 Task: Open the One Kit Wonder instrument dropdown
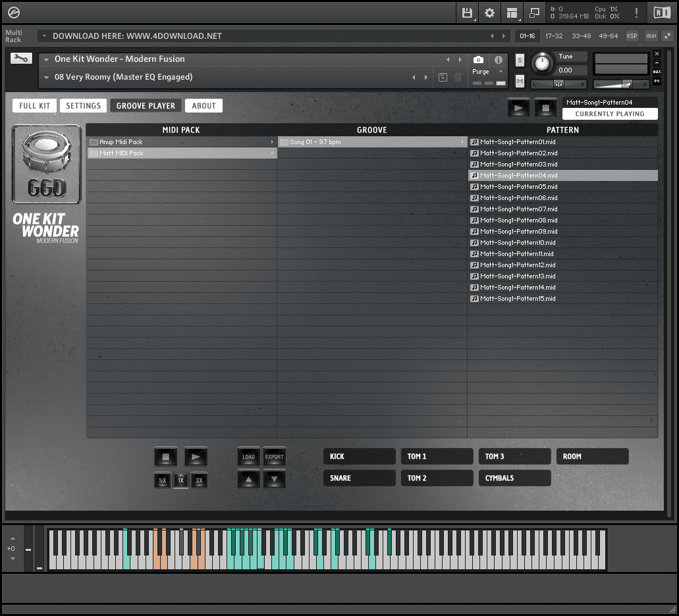point(46,59)
